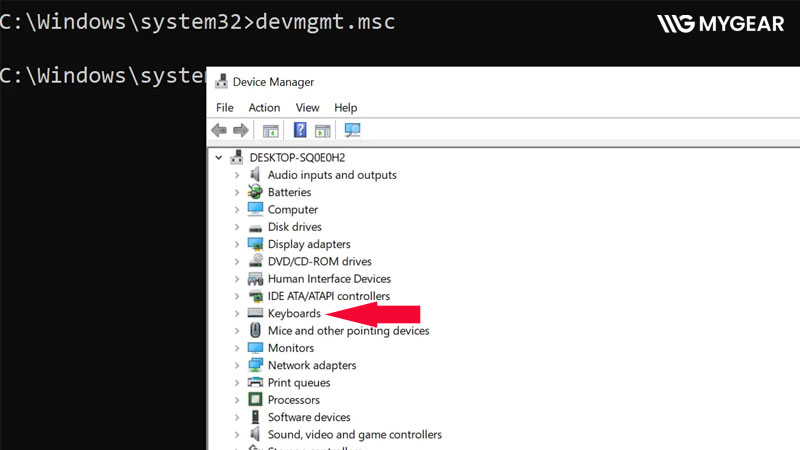Screen dimensions: 800x450
Task: Click the Audio inputs and outputs speaker icon
Action: point(255,174)
